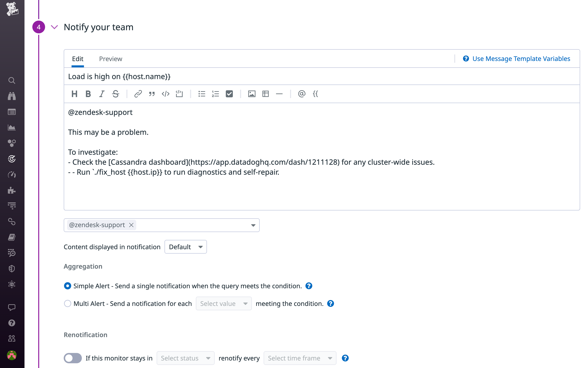Enable the renotify toggle for this monitor
588x368 pixels.
pyautogui.click(x=72, y=358)
